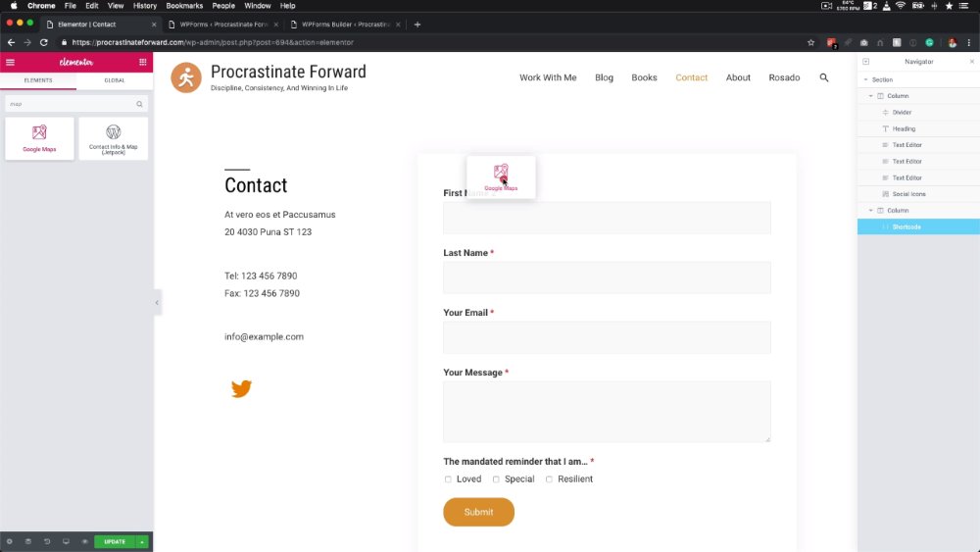Open Elementor settings gear icon

10,541
